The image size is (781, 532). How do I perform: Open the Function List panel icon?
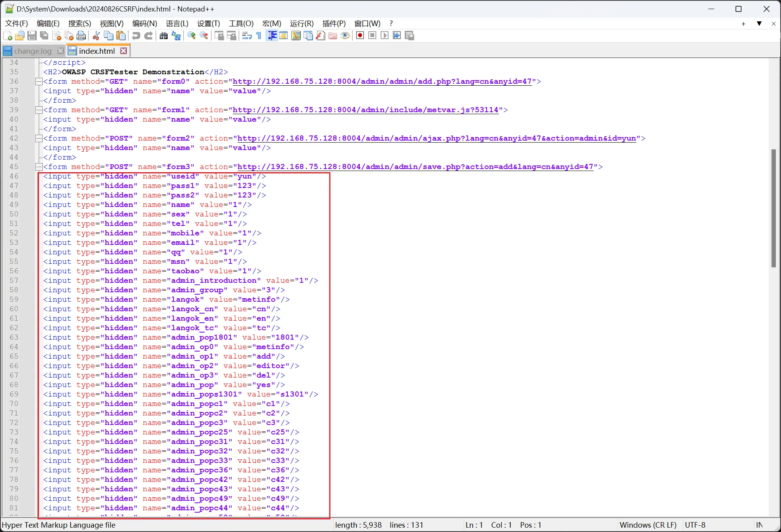click(320, 36)
